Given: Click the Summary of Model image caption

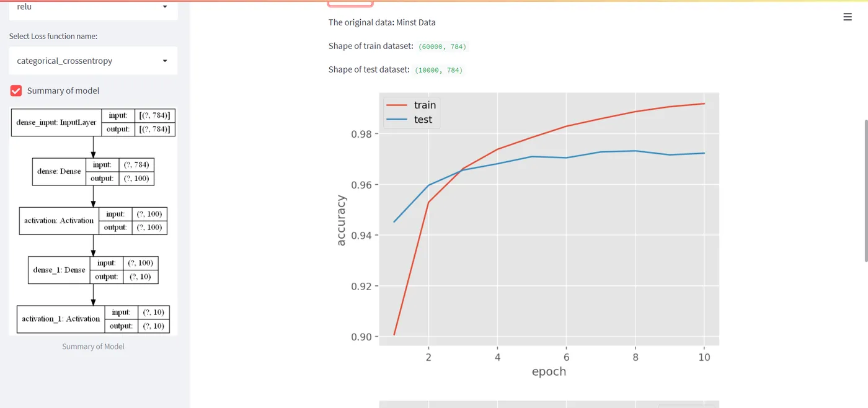Looking at the screenshot, I should (93, 347).
